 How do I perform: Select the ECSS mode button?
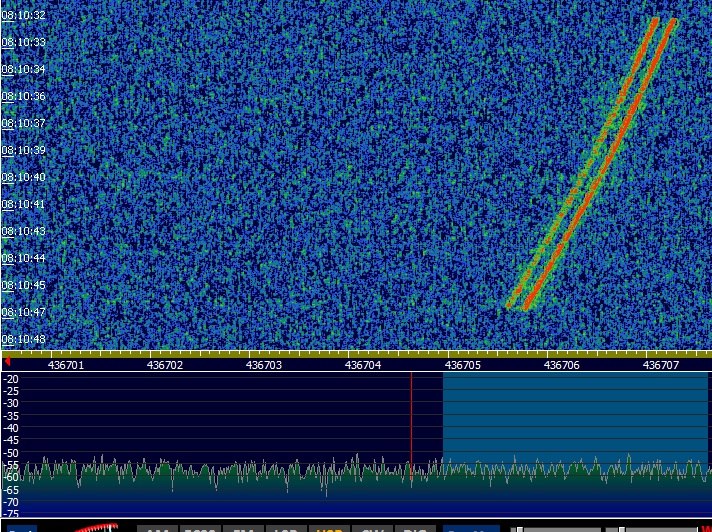tap(197, 529)
